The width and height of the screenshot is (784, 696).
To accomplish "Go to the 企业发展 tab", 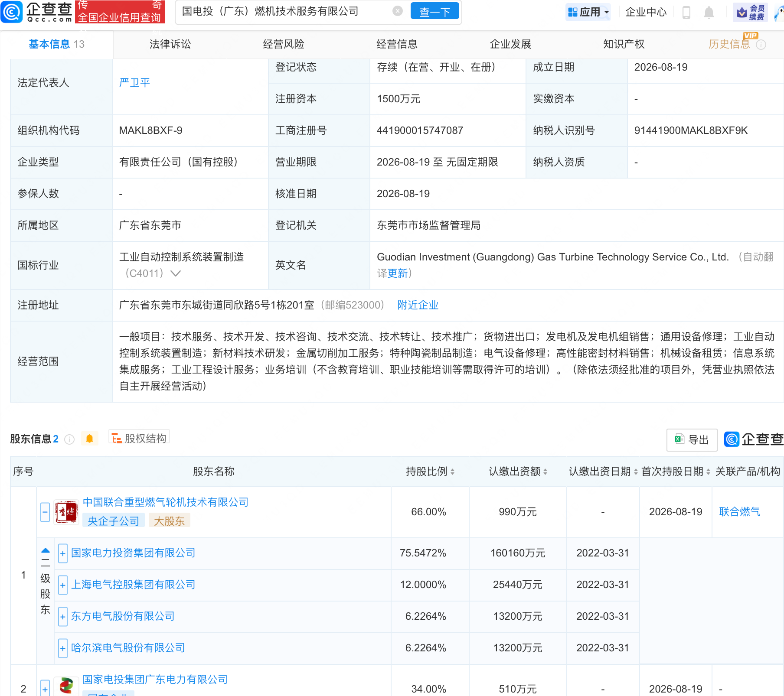I will click(x=510, y=44).
